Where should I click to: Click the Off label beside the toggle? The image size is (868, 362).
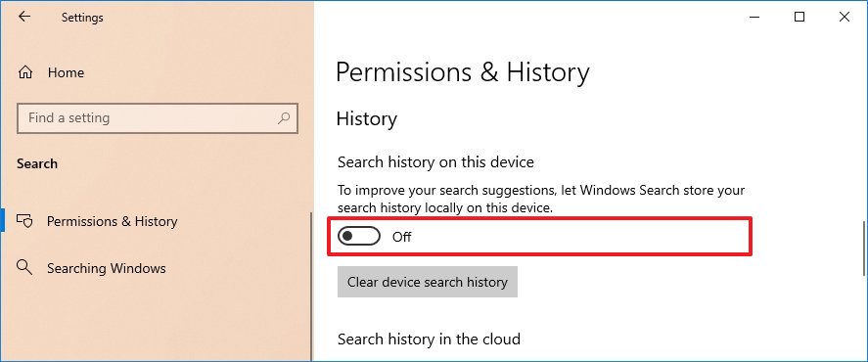pyautogui.click(x=402, y=237)
